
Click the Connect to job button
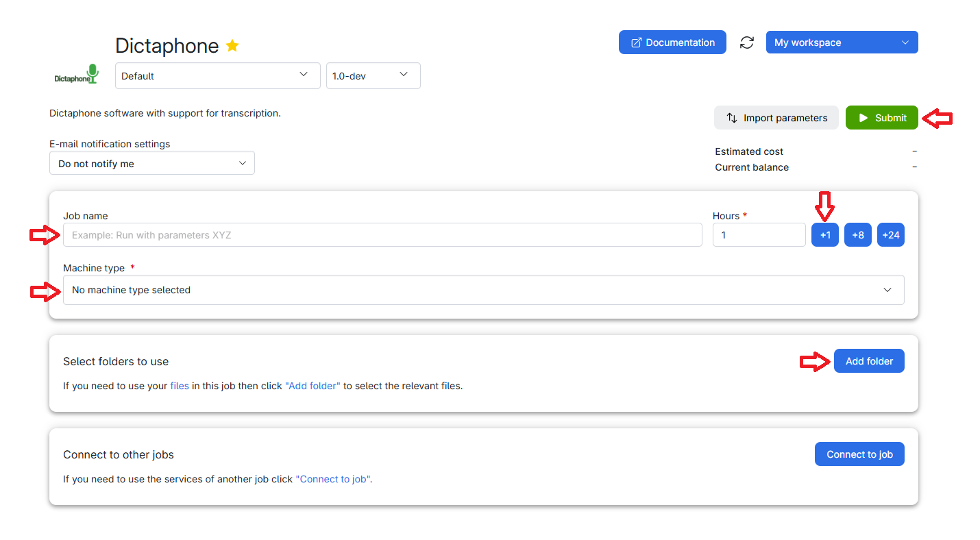tap(859, 454)
